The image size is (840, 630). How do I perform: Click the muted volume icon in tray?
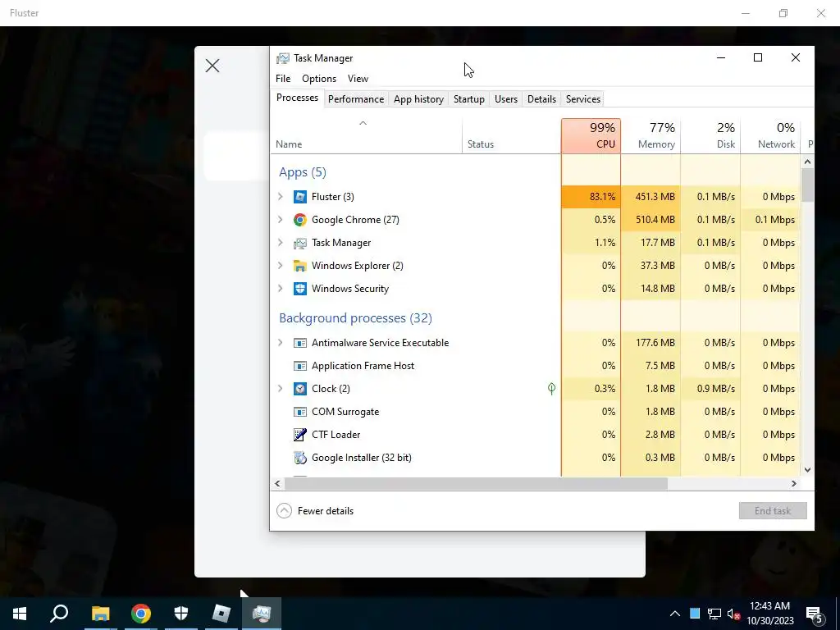pyautogui.click(x=733, y=614)
